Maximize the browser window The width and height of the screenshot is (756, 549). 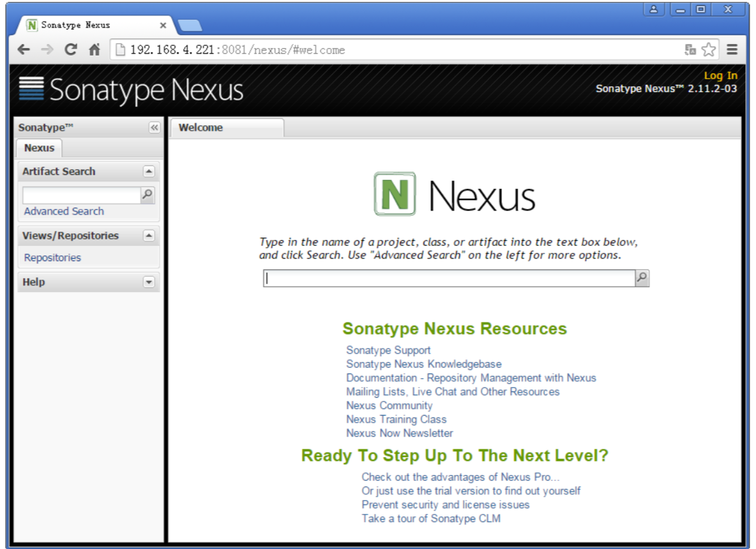point(701,9)
